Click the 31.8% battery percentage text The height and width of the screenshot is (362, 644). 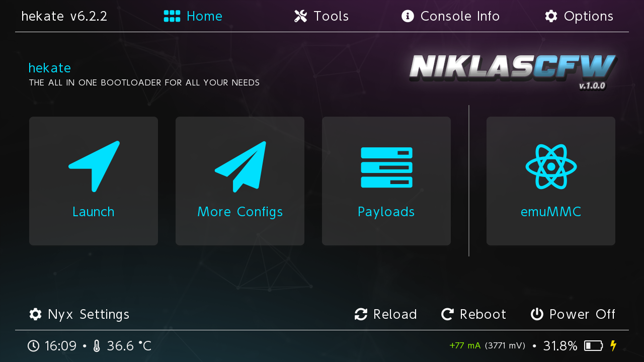(560, 346)
